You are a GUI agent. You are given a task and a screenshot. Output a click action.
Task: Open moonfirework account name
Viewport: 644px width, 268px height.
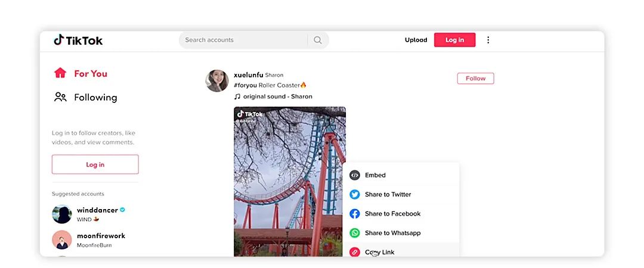101,236
